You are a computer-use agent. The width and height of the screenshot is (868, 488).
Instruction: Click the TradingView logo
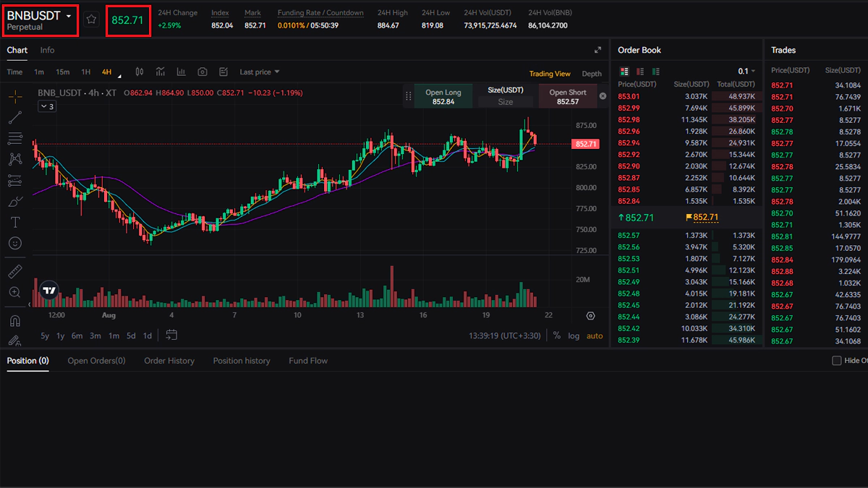[x=49, y=291]
